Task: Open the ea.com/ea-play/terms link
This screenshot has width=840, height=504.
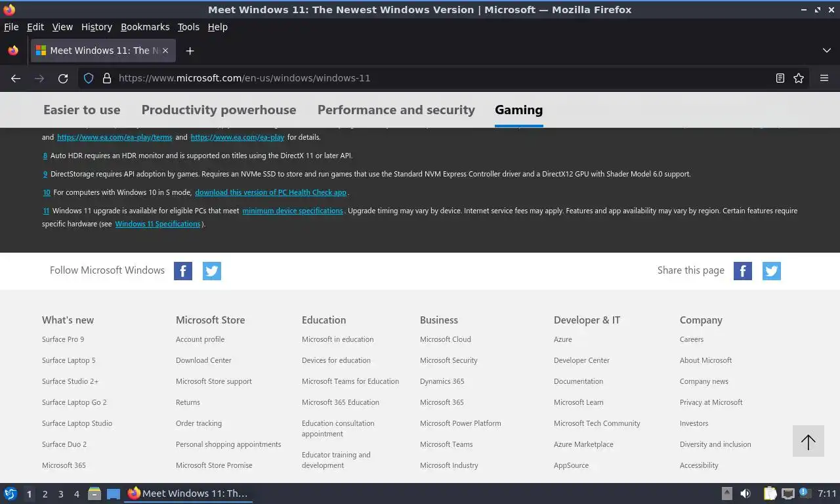Action: pos(115,137)
